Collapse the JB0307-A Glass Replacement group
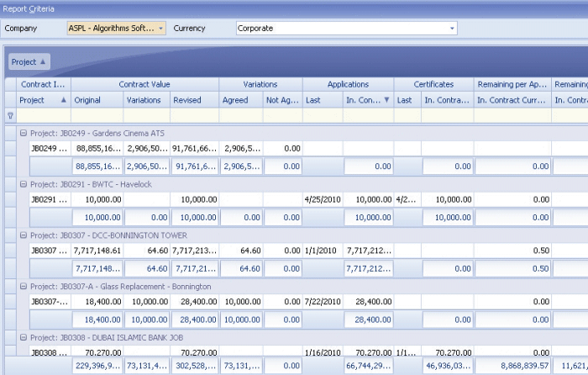 [x=24, y=286]
